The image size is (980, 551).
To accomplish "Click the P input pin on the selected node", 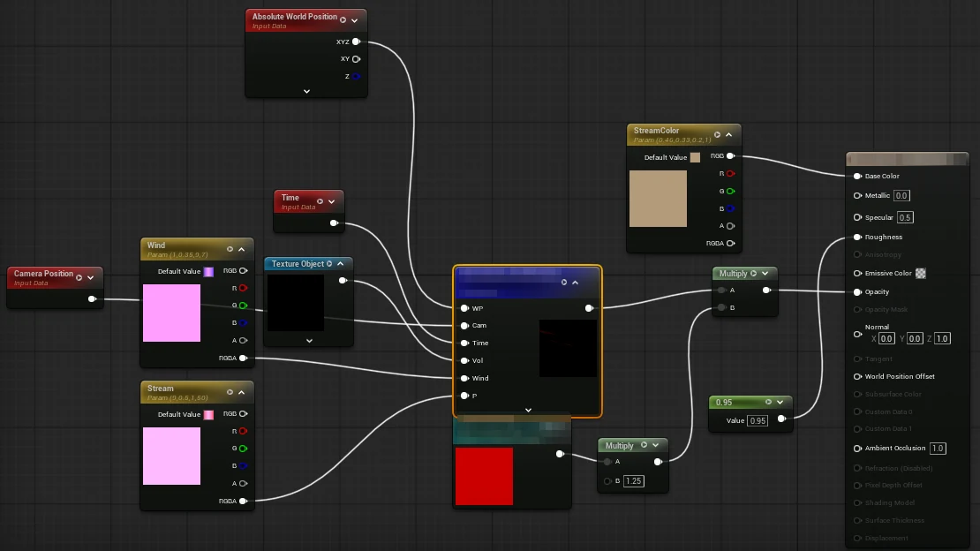I will click(464, 396).
